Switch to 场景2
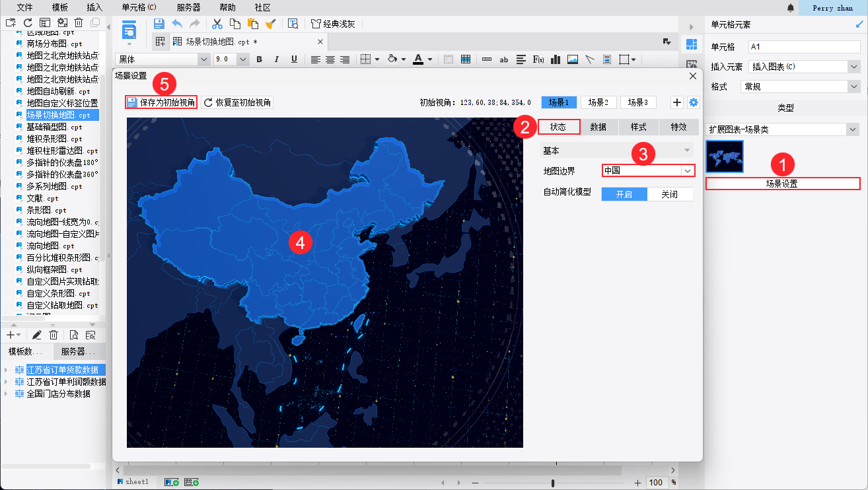868x490 pixels. [598, 102]
